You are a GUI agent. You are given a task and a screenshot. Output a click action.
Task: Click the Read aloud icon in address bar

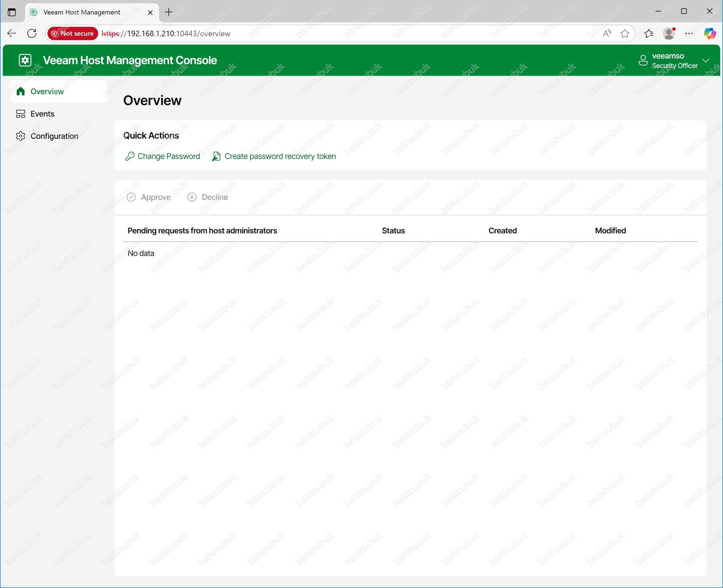pos(607,33)
